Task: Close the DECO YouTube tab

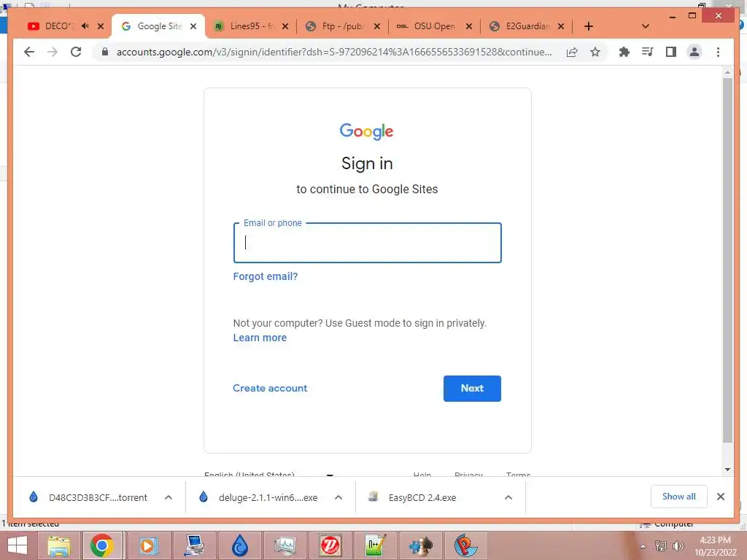Action: coord(101,26)
